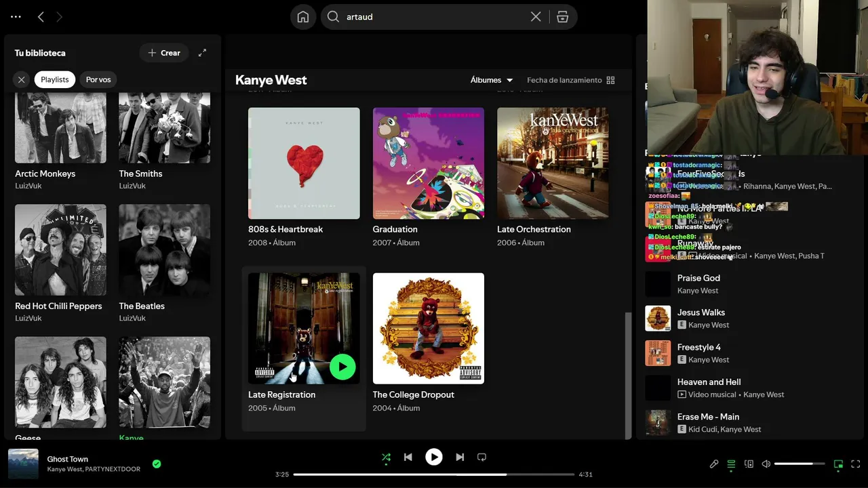Click the main play button
The height and width of the screenshot is (488, 868).
pos(434,457)
